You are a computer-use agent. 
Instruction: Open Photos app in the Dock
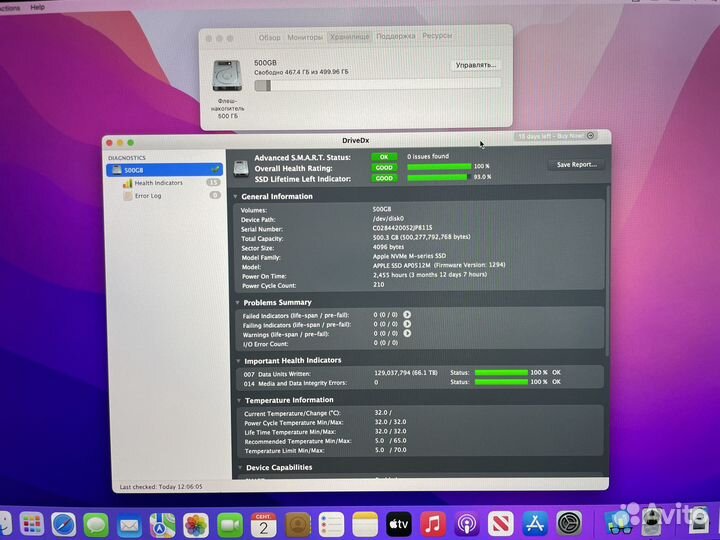click(x=196, y=525)
